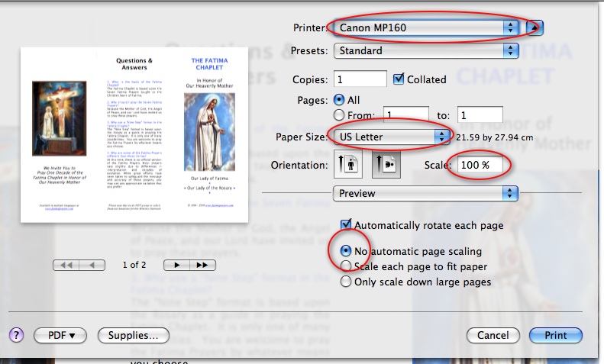
Task: Open the Preview options pane dropdown
Action: [x=425, y=193]
